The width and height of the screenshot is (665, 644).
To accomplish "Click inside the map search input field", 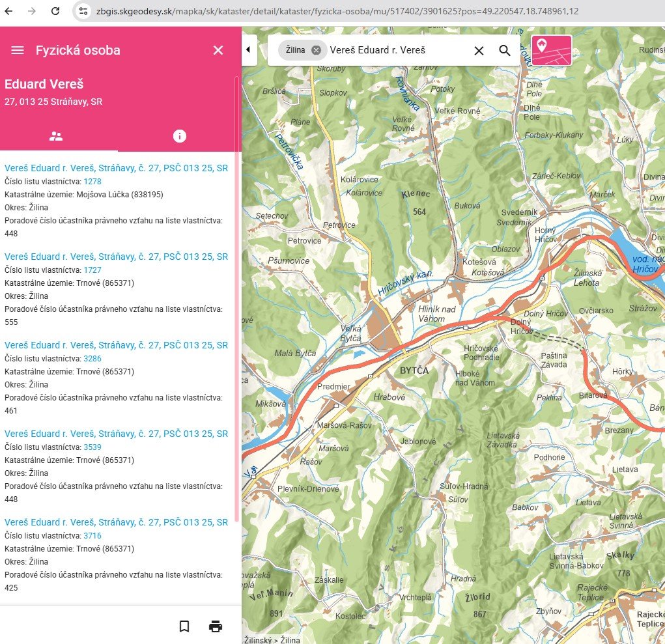I will tap(397, 50).
